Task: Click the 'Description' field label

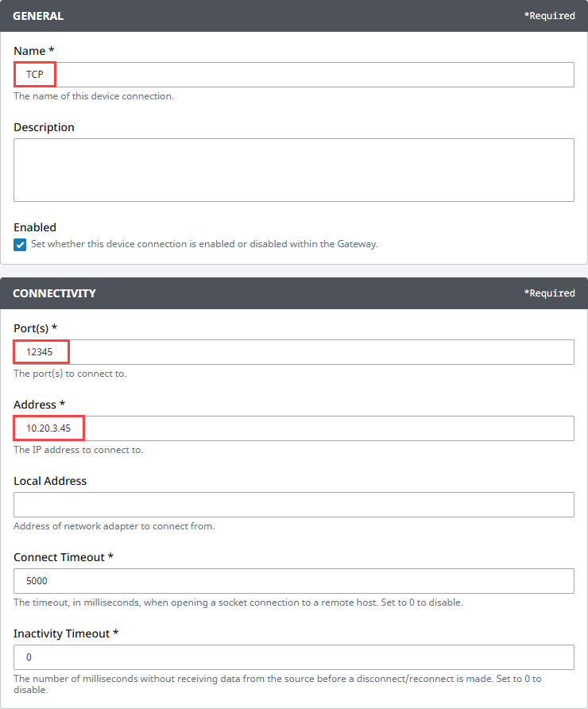Action: pyautogui.click(x=44, y=127)
